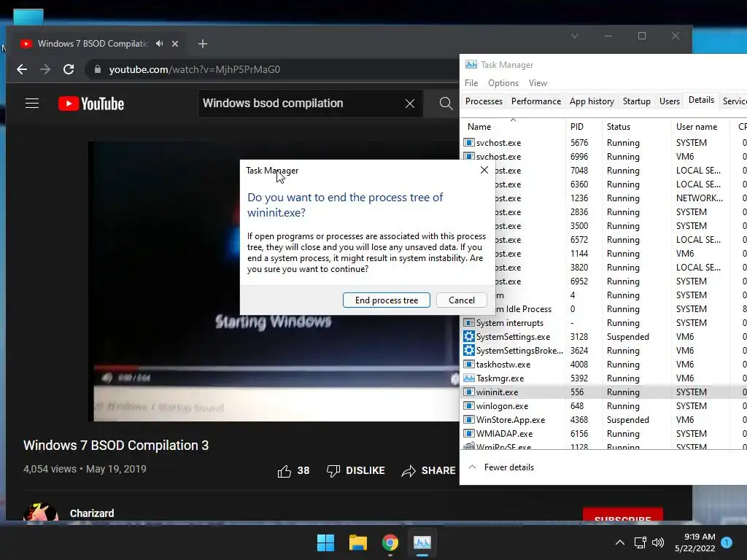Select the winlogon.exe process
The width and height of the screenshot is (747, 560).
[604, 405]
